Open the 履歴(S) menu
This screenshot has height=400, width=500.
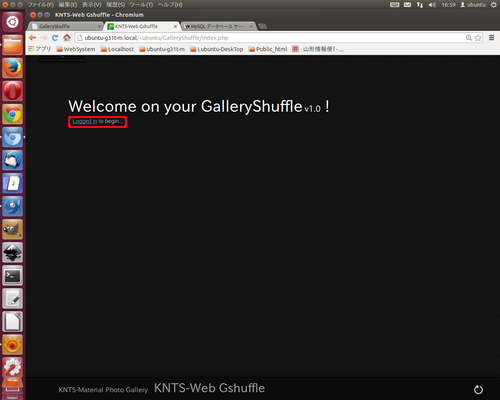115,5
